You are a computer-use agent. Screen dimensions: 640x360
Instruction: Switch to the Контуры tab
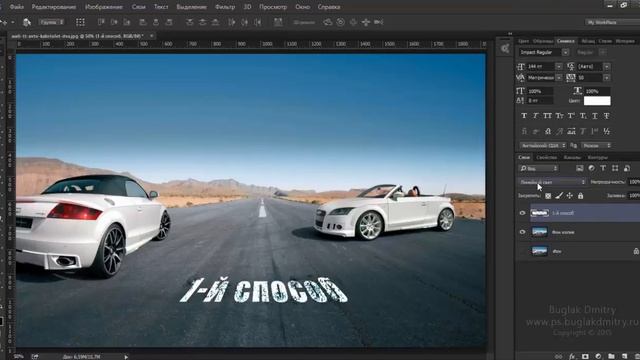(x=598, y=157)
